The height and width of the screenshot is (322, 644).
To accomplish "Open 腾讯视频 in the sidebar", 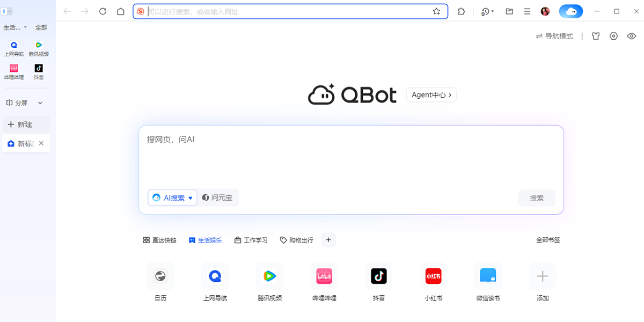I will click(39, 49).
